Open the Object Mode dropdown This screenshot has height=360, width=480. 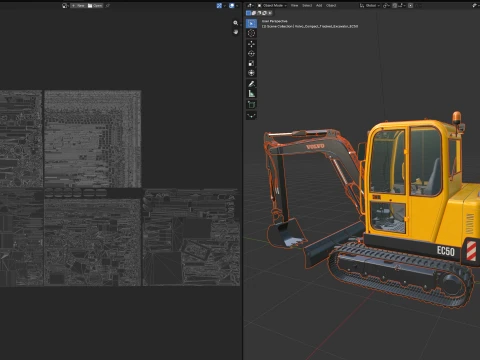click(272, 6)
